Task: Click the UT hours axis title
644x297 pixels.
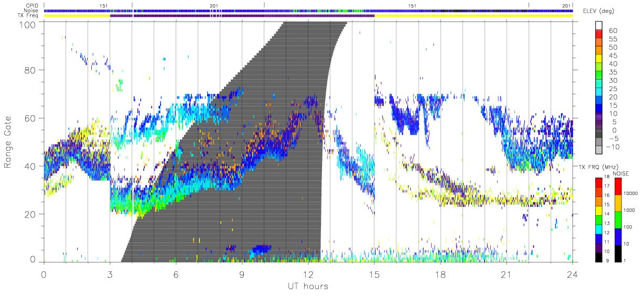Action: coord(308,286)
